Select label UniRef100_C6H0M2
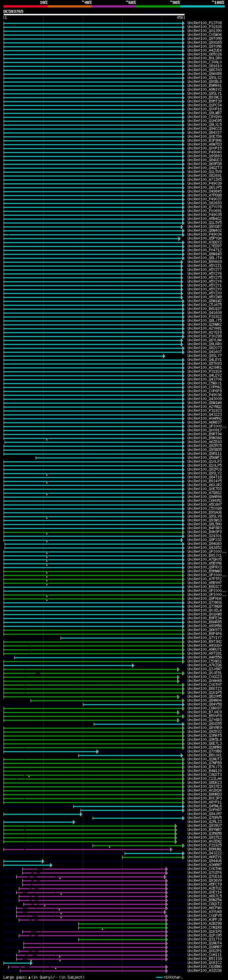The image size is (228, 980). click(x=204, y=501)
